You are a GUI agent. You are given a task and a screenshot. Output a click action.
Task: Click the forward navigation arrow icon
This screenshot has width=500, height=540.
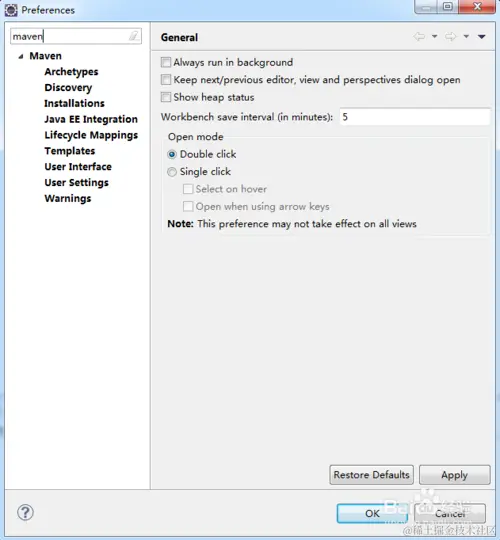pyautogui.click(x=450, y=37)
